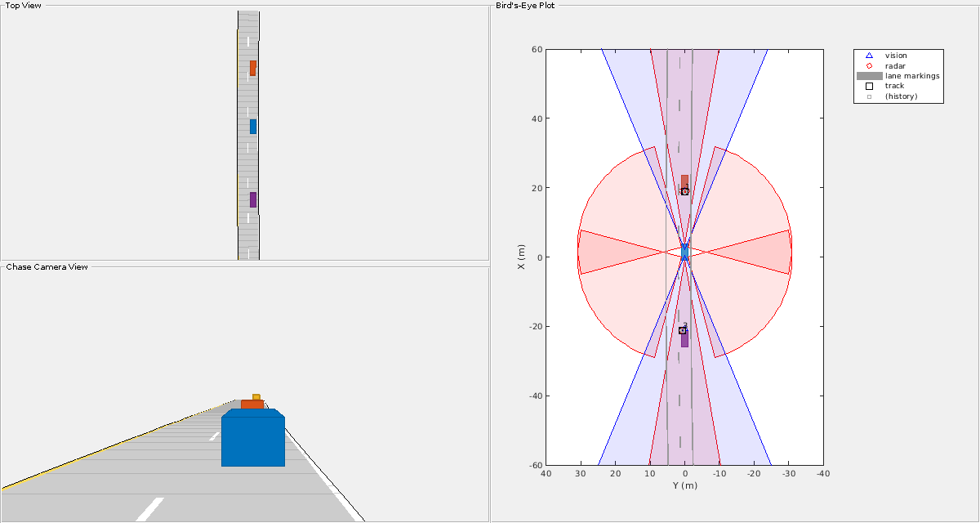Click the radar circle icon in legend
The width and height of the screenshot is (980, 523).
coord(869,65)
